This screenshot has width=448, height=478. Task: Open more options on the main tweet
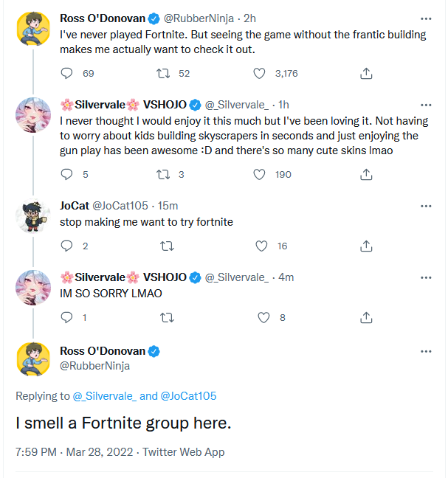tap(426, 350)
